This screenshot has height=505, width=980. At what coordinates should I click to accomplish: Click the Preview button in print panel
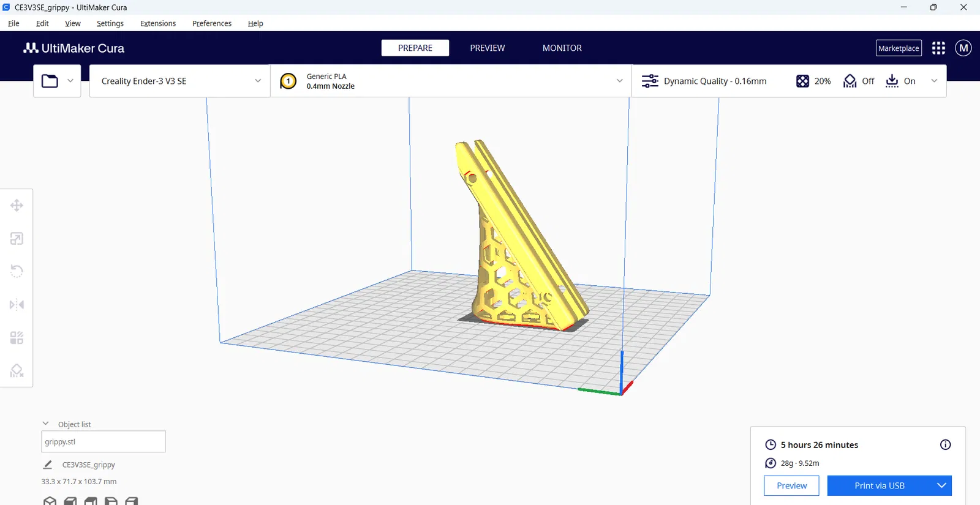click(x=791, y=485)
